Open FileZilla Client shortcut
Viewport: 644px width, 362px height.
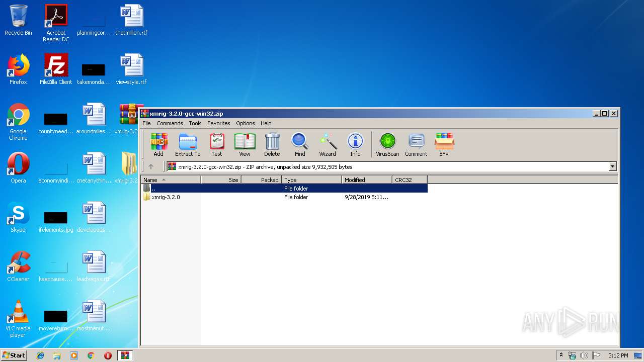(56, 69)
